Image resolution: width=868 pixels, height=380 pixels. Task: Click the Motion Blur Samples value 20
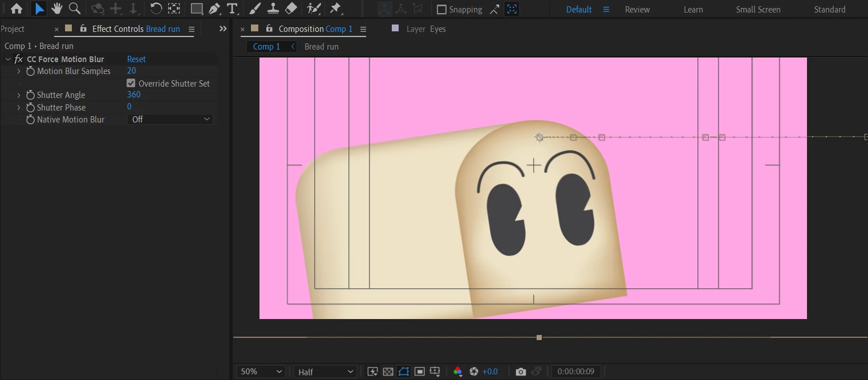132,71
